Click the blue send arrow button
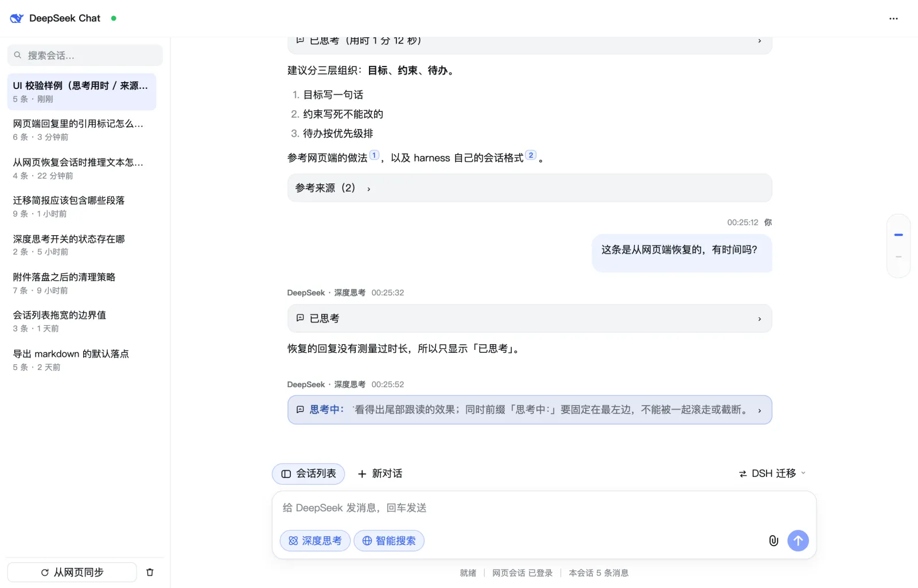This screenshot has height=588, width=918. [798, 540]
